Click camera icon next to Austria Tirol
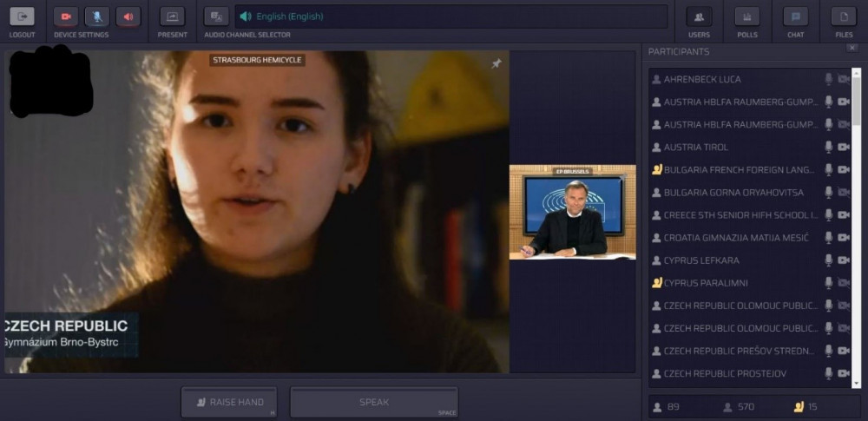This screenshot has height=421, width=868. pos(843,147)
